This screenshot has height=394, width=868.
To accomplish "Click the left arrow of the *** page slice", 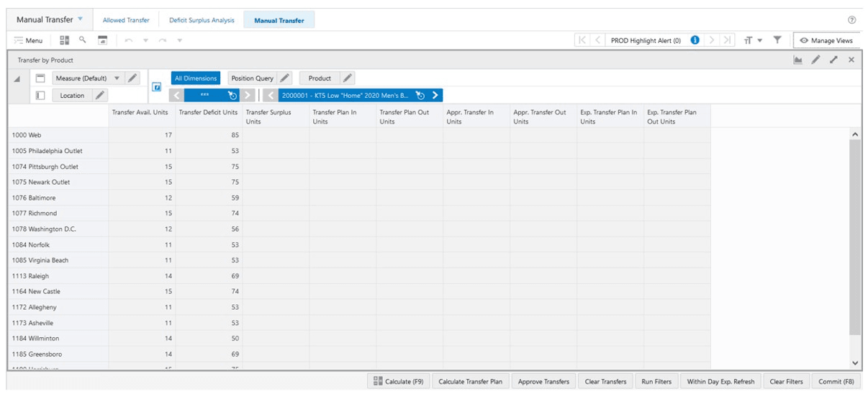I will [176, 95].
